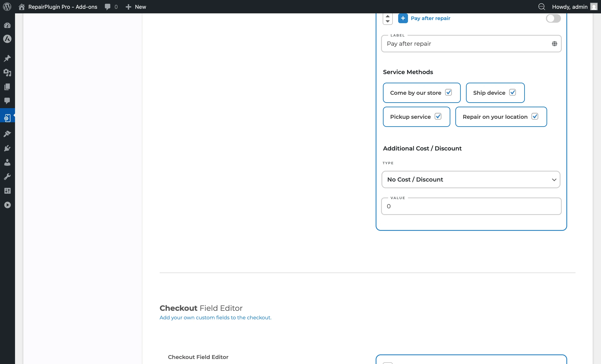Open the Pages icon in the sidebar
Screen dimensions: 601x364
pos(7,87)
